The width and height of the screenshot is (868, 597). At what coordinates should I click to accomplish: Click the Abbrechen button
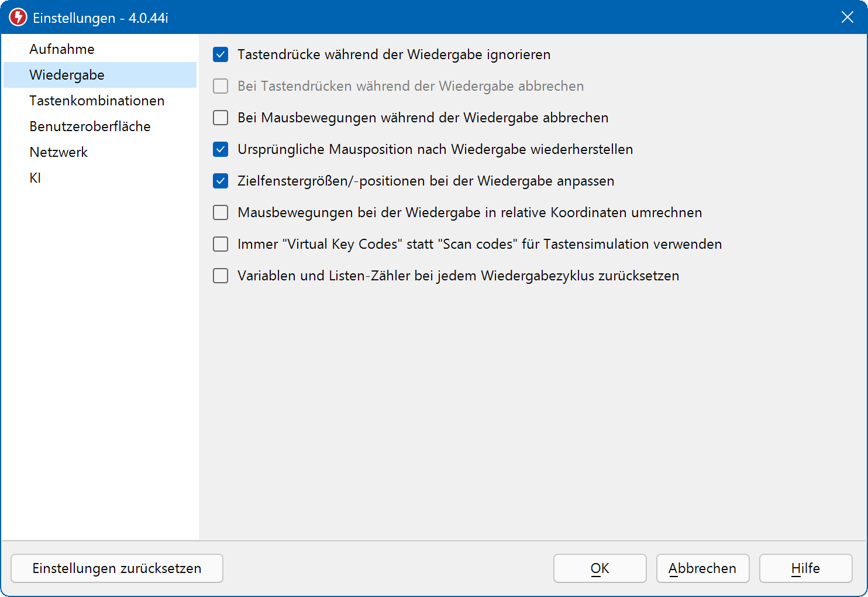(702, 568)
